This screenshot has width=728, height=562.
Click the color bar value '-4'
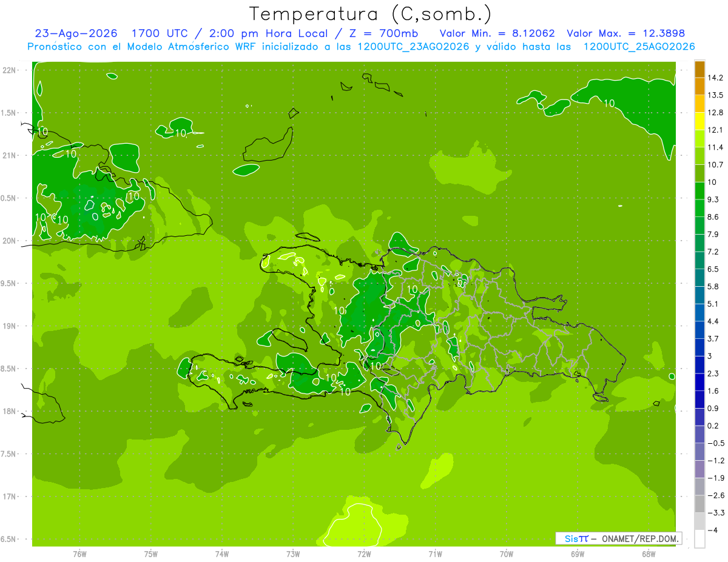pos(713,530)
